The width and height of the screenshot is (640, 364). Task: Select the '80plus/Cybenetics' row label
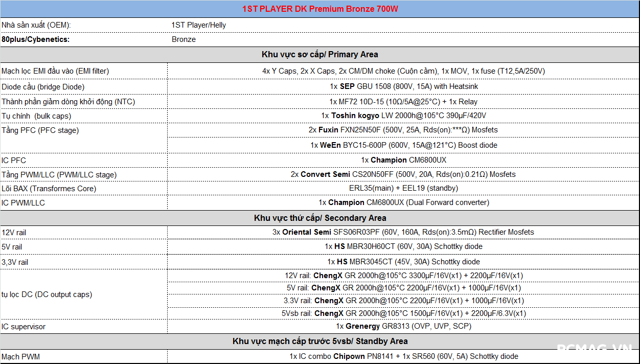[x=35, y=39]
